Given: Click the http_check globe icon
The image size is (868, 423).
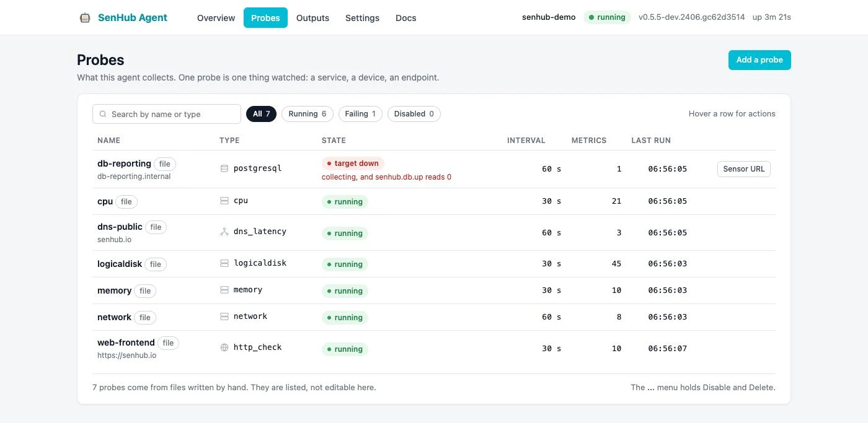Looking at the screenshot, I should pyautogui.click(x=224, y=347).
